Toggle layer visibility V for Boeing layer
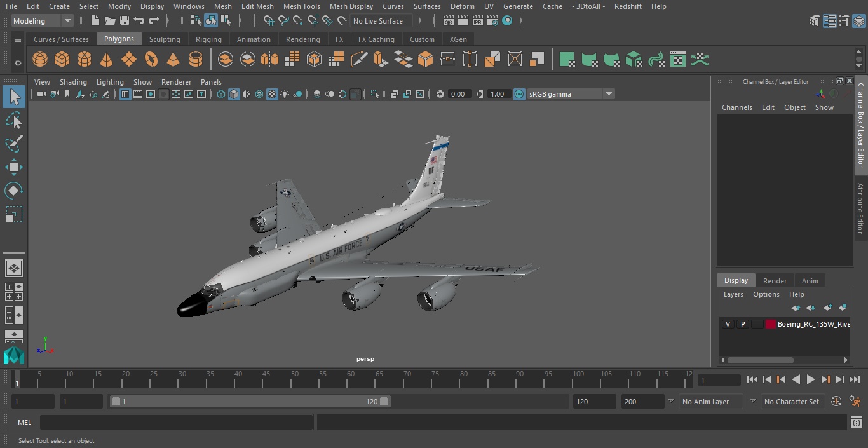Image resolution: width=868 pixels, height=448 pixels. (x=728, y=324)
